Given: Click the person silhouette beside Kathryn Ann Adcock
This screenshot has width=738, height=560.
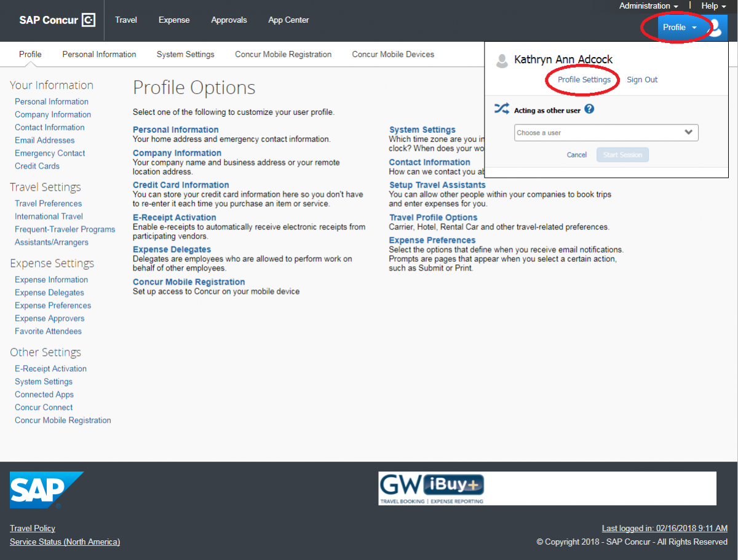Looking at the screenshot, I should (502, 59).
